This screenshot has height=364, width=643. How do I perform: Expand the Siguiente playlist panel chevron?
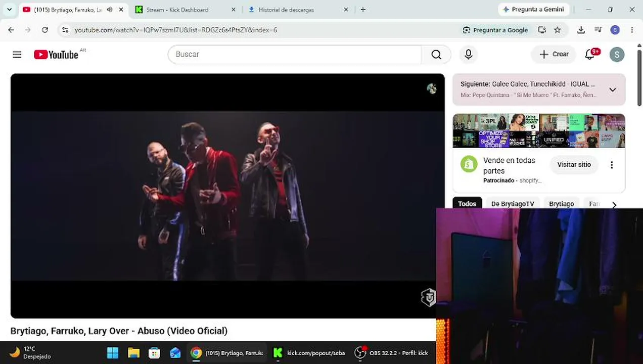pyautogui.click(x=613, y=90)
